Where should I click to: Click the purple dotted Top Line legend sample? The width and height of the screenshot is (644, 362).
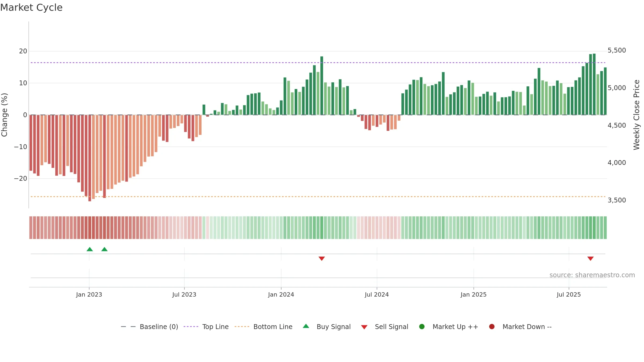coord(191,327)
